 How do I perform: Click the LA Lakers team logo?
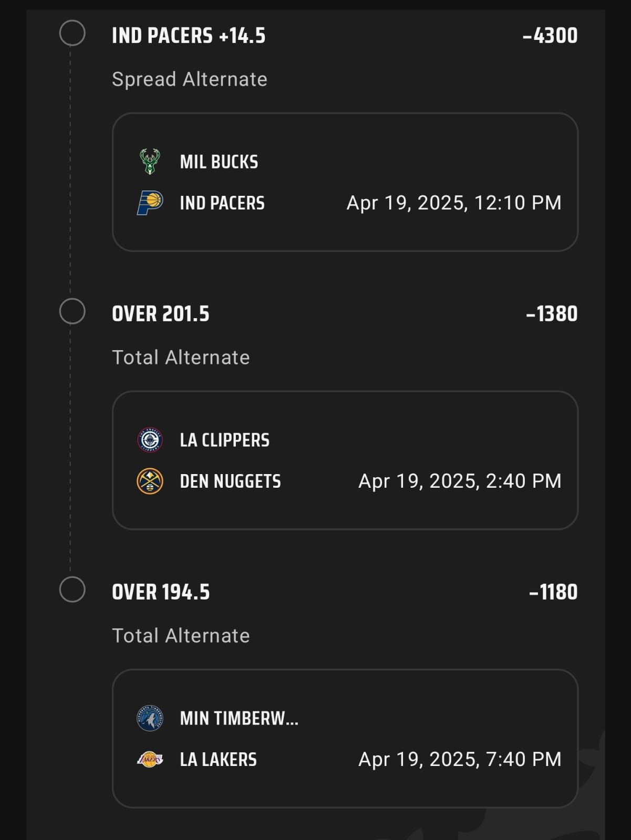point(150,760)
